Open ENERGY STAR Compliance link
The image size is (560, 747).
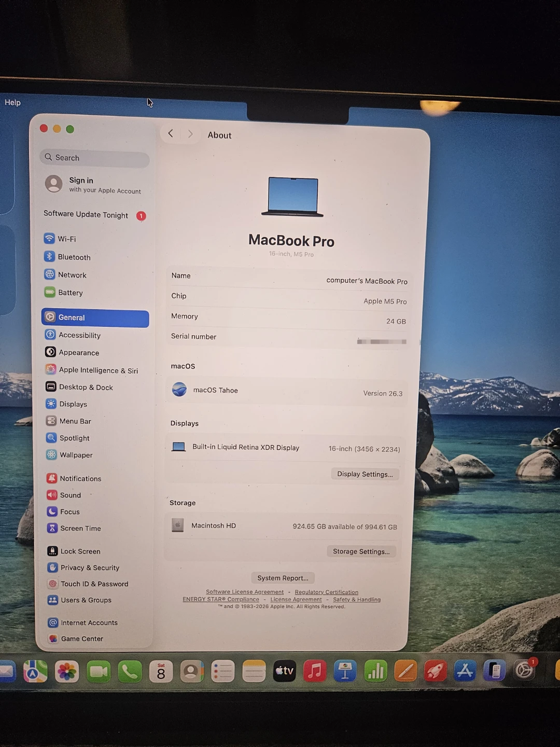tap(221, 599)
